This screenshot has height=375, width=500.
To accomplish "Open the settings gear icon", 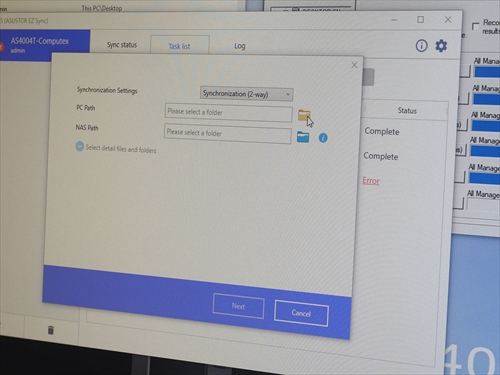I will [x=441, y=46].
